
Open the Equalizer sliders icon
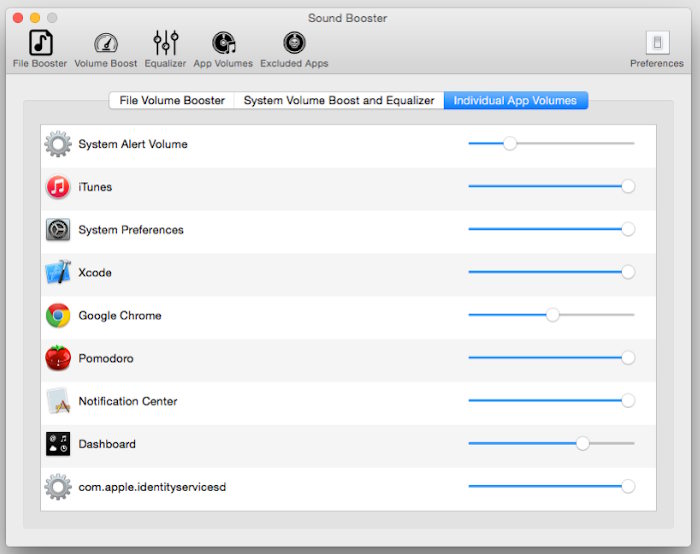point(165,43)
